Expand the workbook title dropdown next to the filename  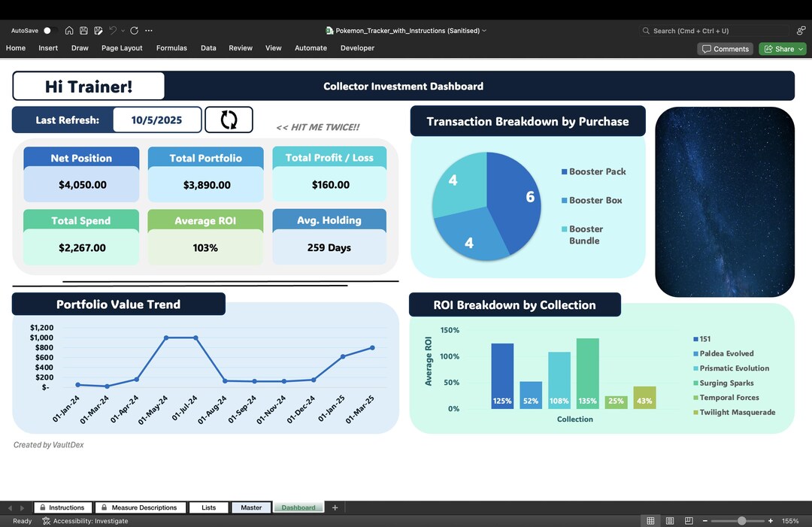(x=485, y=31)
